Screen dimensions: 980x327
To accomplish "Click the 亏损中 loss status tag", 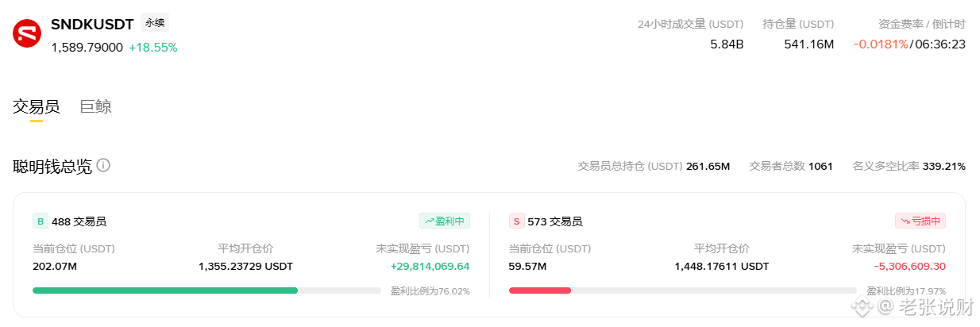I will [x=920, y=221].
